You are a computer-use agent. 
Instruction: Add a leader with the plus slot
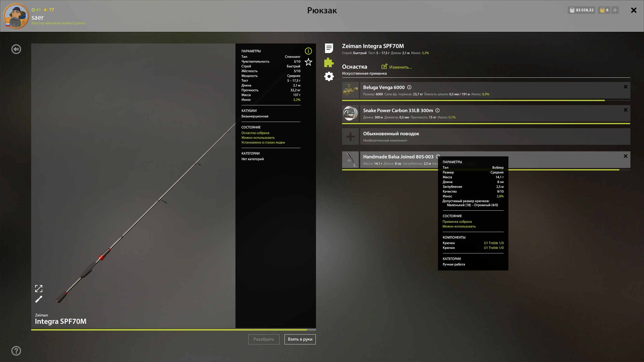350,137
